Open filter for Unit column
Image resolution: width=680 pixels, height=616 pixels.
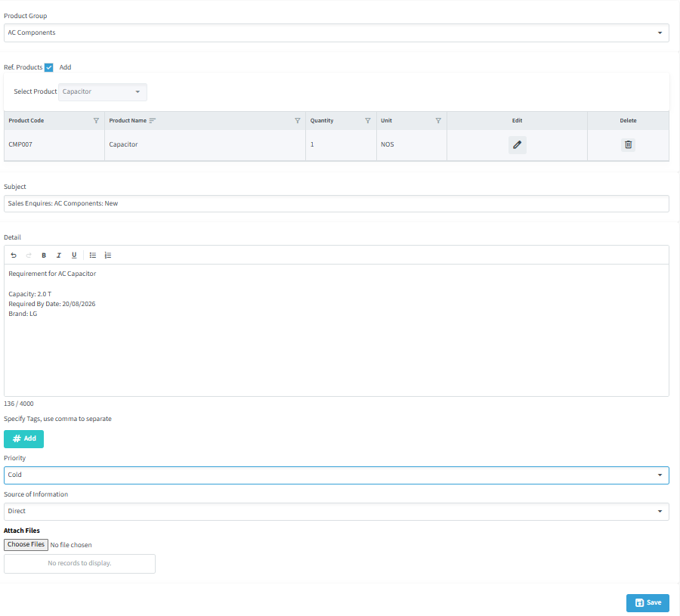click(x=438, y=121)
